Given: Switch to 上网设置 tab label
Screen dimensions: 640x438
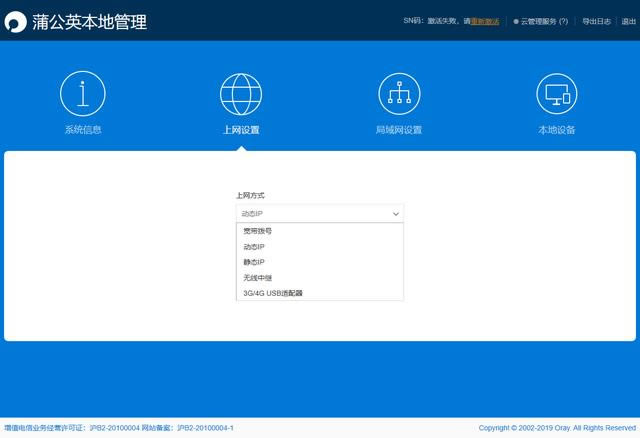Looking at the screenshot, I should pyautogui.click(x=241, y=130).
